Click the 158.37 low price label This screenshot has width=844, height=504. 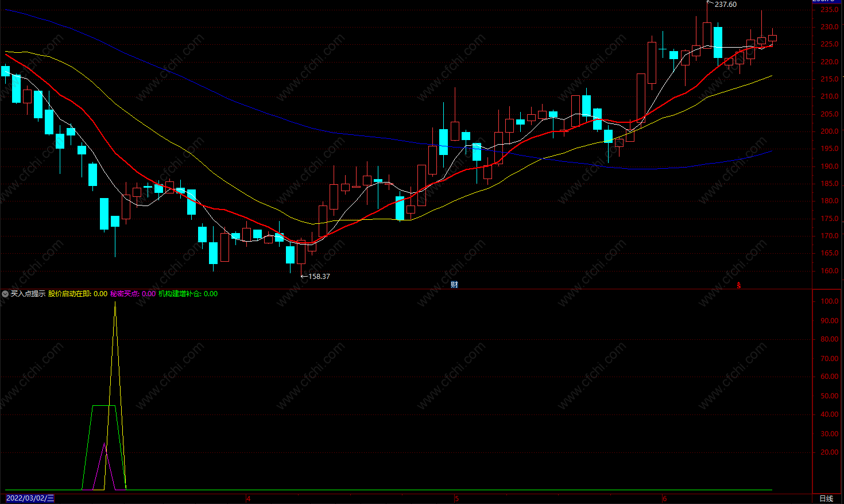tap(319, 276)
